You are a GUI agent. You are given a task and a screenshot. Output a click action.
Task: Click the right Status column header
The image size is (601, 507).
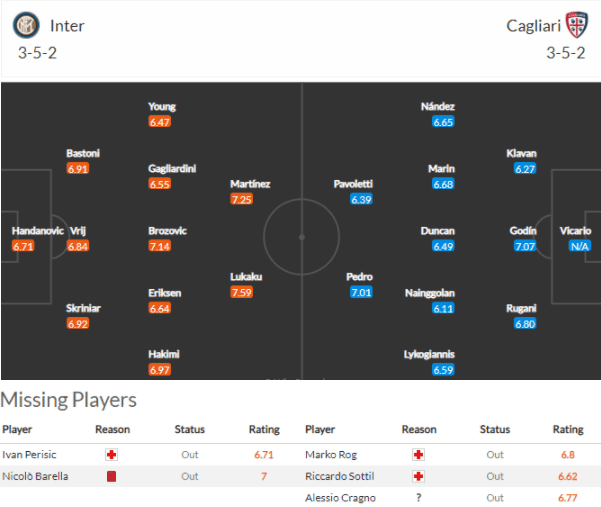pyautogui.click(x=494, y=430)
